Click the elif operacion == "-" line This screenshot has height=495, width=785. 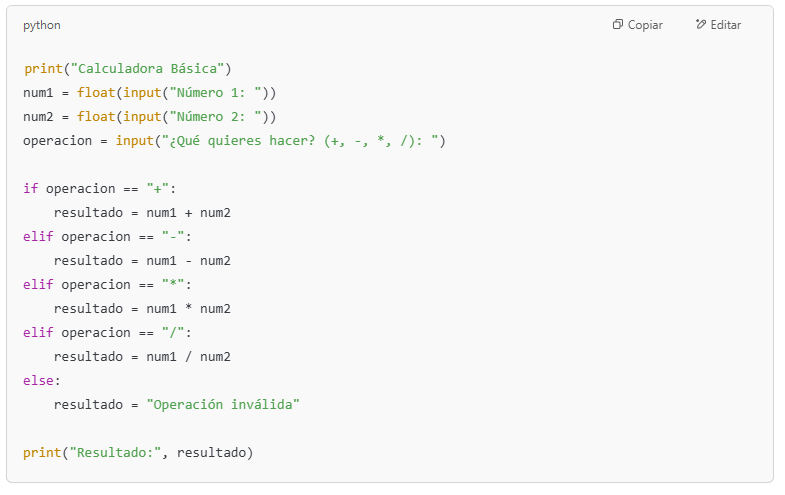tap(106, 237)
